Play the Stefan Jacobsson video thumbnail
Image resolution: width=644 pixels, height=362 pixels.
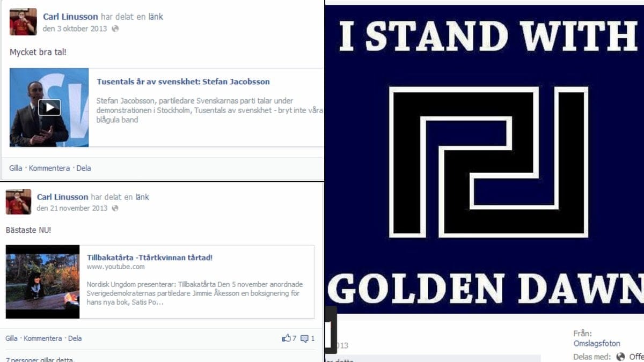[49, 107]
